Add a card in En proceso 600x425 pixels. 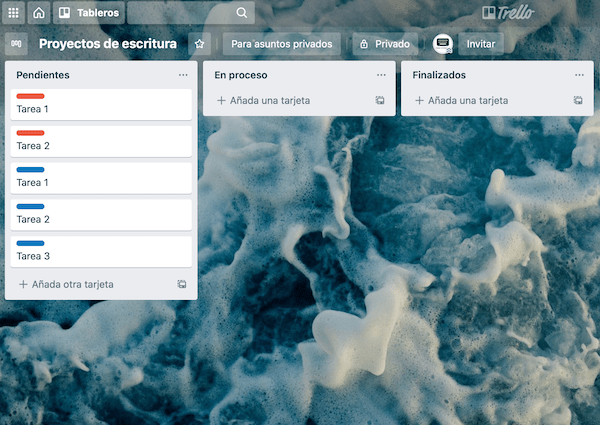[264, 101]
